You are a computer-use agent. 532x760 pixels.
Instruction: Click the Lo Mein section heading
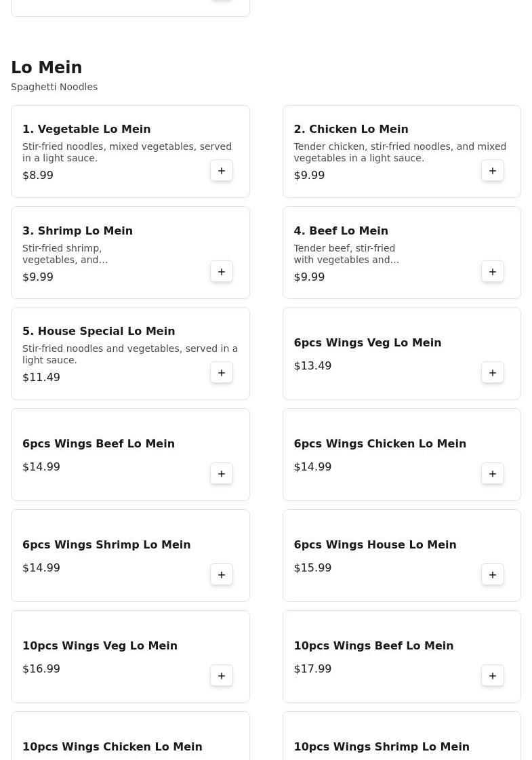pos(47,68)
